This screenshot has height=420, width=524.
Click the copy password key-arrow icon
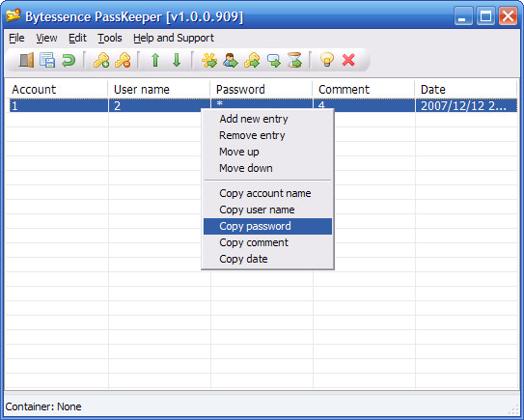click(252, 61)
